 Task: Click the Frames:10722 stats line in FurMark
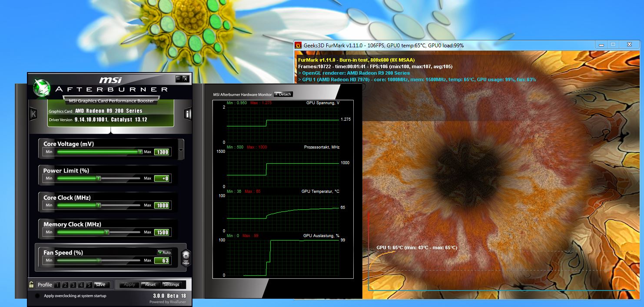coord(375,66)
